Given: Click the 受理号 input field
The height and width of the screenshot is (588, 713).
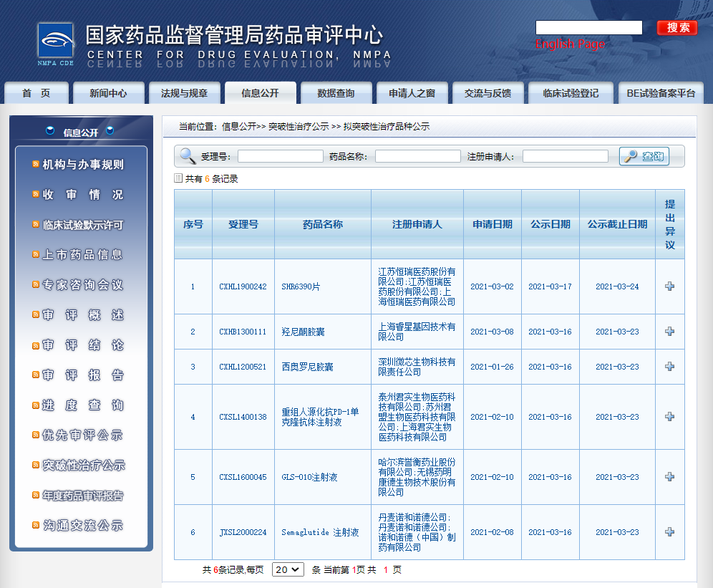Looking at the screenshot, I should point(281,156).
